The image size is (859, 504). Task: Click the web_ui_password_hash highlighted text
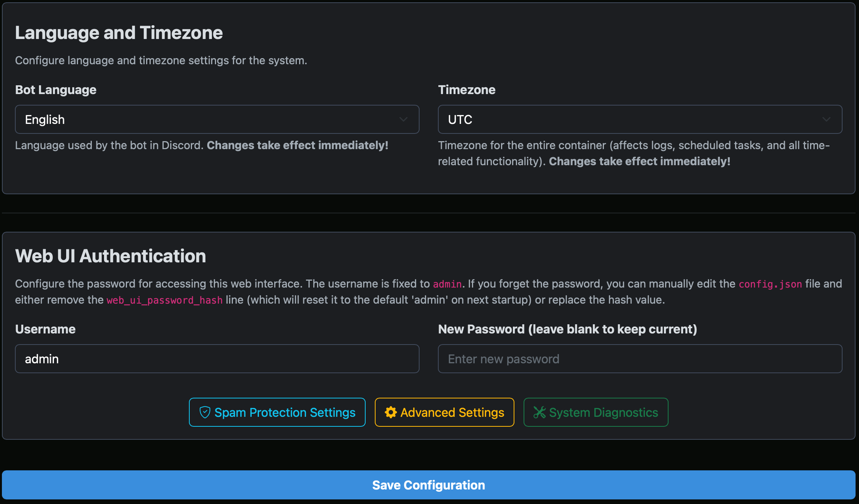tap(164, 300)
